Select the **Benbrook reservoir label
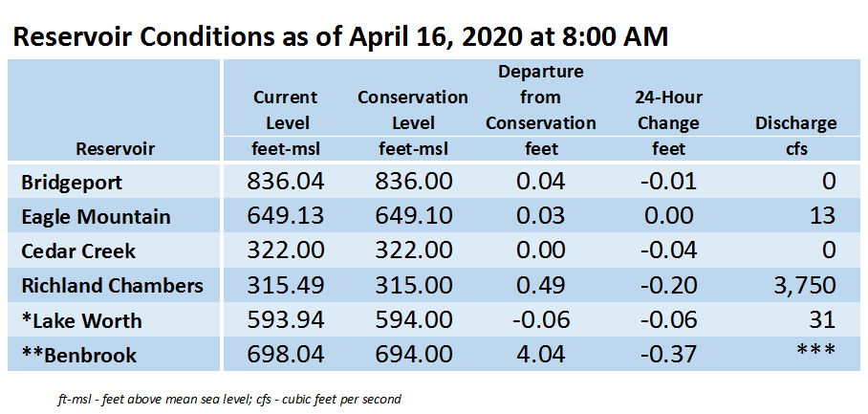Image resolution: width=868 pixels, height=414 pixels. click(x=78, y=356)
